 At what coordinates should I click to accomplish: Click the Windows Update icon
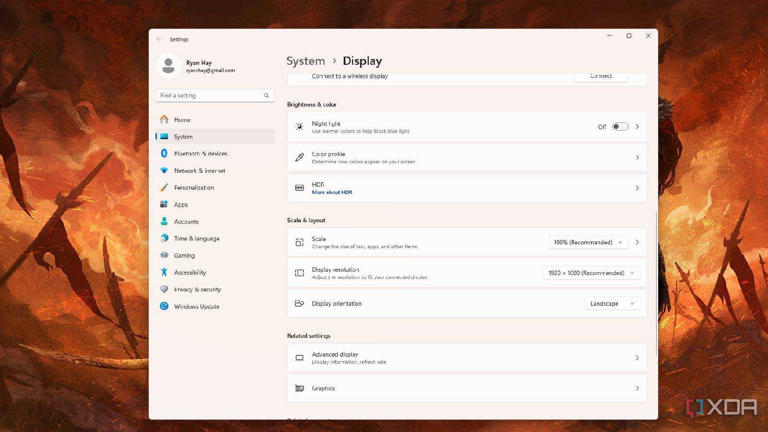[164, 307]
